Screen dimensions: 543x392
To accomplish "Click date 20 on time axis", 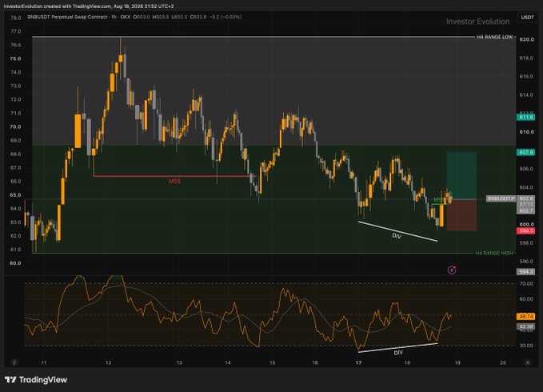I will pyautogui.click(x=503, y=362).
